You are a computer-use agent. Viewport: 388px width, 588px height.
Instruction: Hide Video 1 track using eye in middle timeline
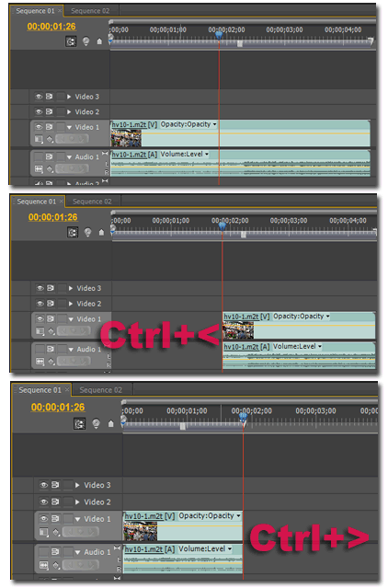(x=40, y=318)
